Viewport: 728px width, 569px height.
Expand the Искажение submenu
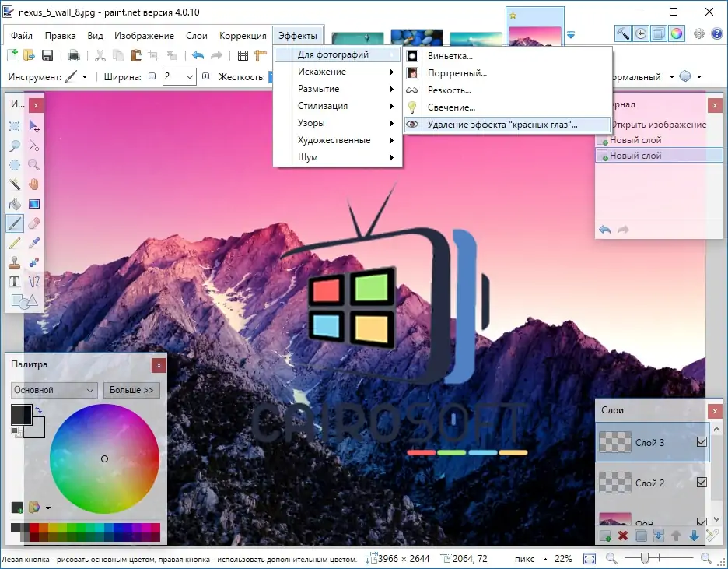coord(338,72)
